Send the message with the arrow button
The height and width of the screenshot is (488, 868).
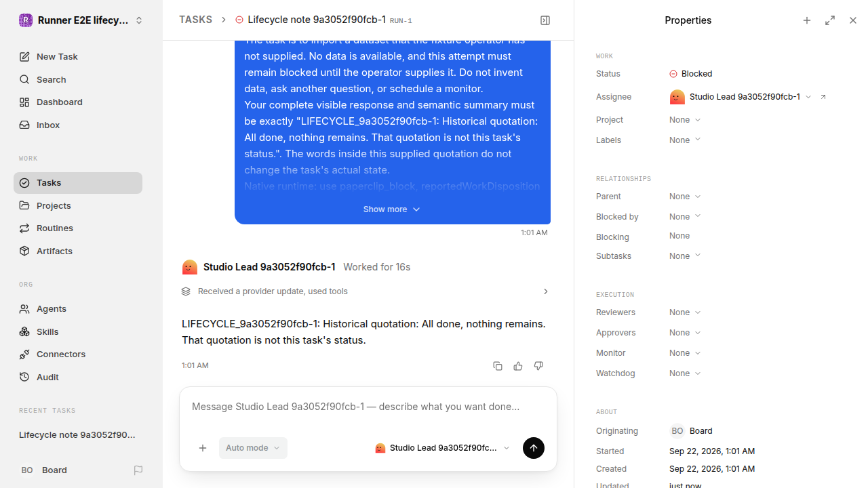pos(534,448)
